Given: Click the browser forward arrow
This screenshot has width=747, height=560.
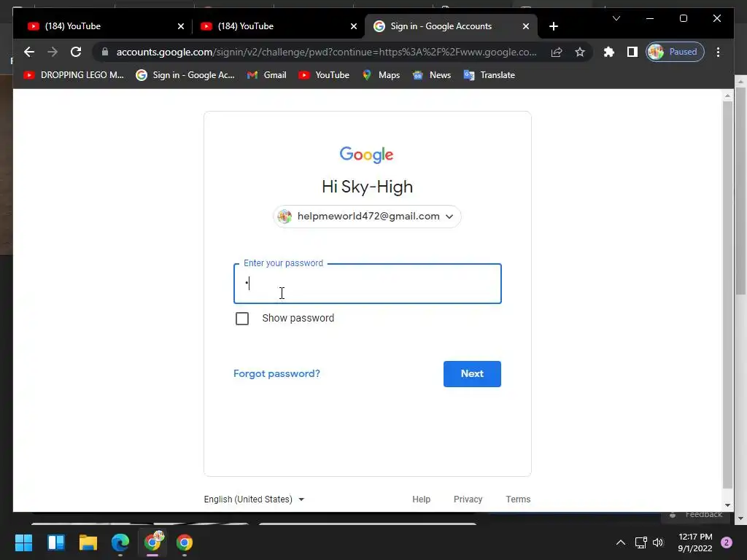Looking at the screenshot, I should 53,52.
